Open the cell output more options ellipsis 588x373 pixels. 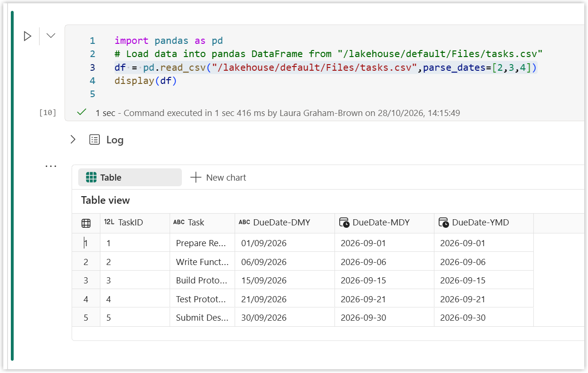51,166
